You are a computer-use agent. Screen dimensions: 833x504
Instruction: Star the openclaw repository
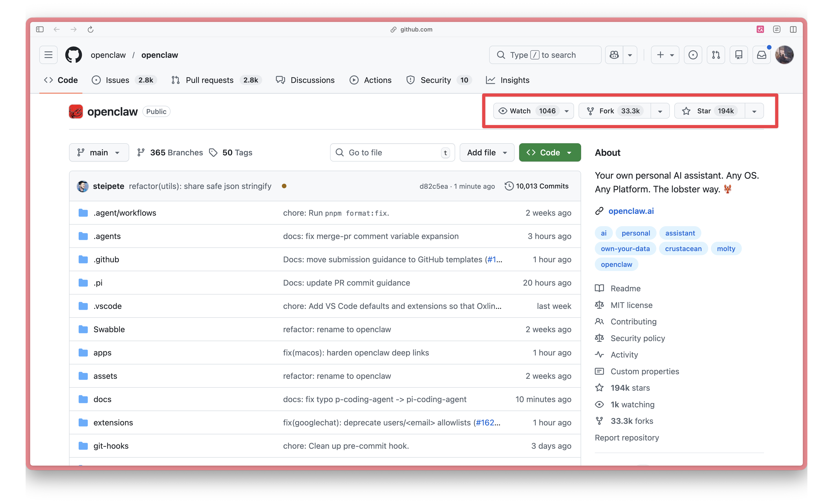(x=710, y=111)
